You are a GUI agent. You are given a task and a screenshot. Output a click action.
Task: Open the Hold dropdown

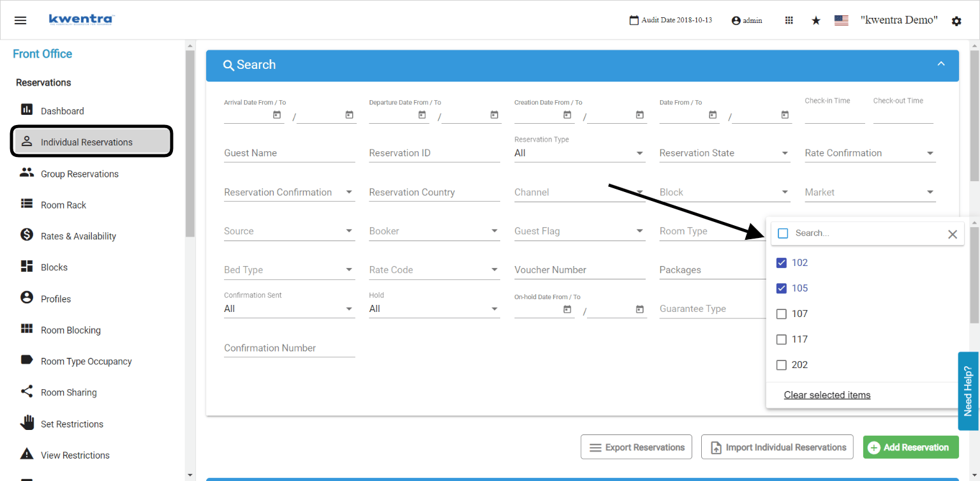pyautogui.click(x=434, y=309)
